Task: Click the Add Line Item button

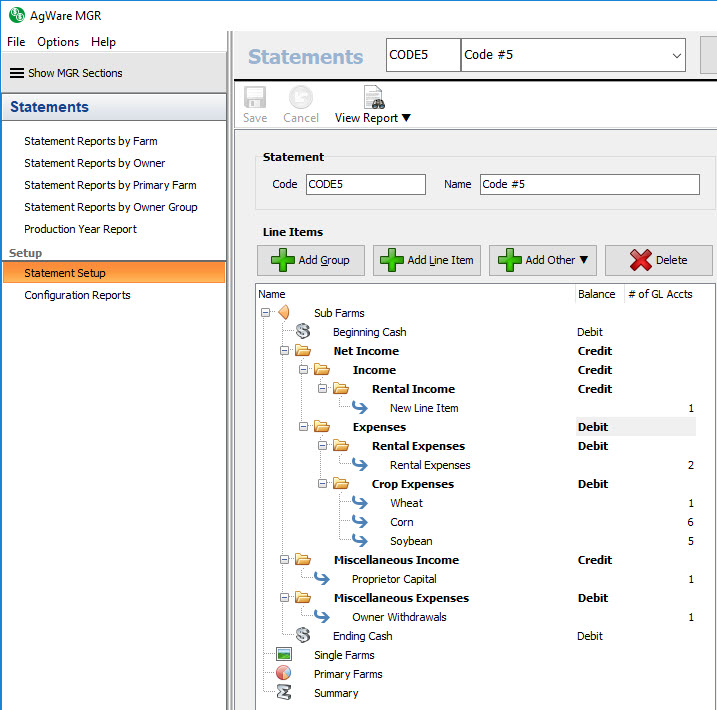Action: pos(427,260)
